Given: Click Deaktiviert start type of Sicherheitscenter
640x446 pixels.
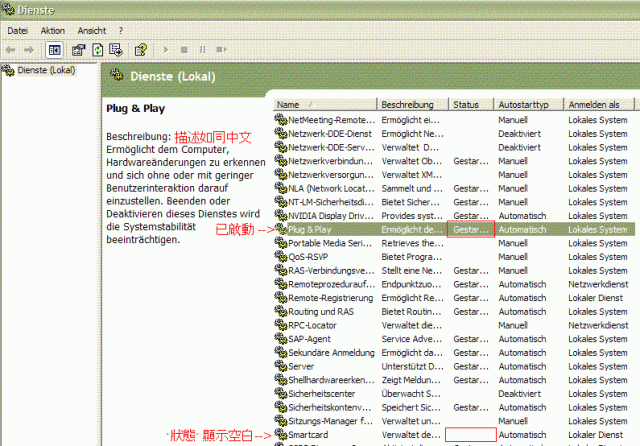Looking at the screenshot, I should tap(519, 394).
